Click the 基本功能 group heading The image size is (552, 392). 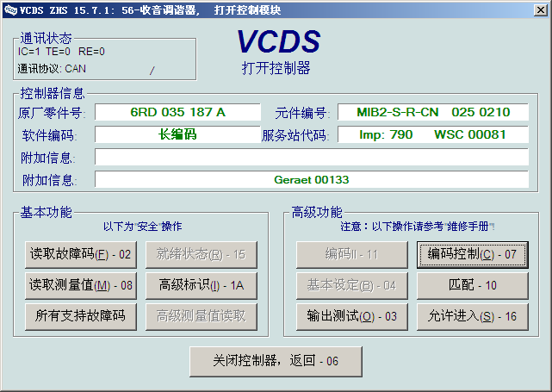(x=47, y=213)
